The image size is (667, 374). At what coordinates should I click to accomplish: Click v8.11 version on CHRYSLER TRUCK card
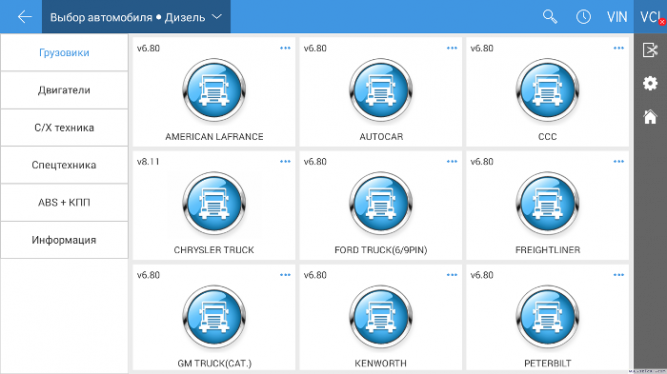click(148, 162)
